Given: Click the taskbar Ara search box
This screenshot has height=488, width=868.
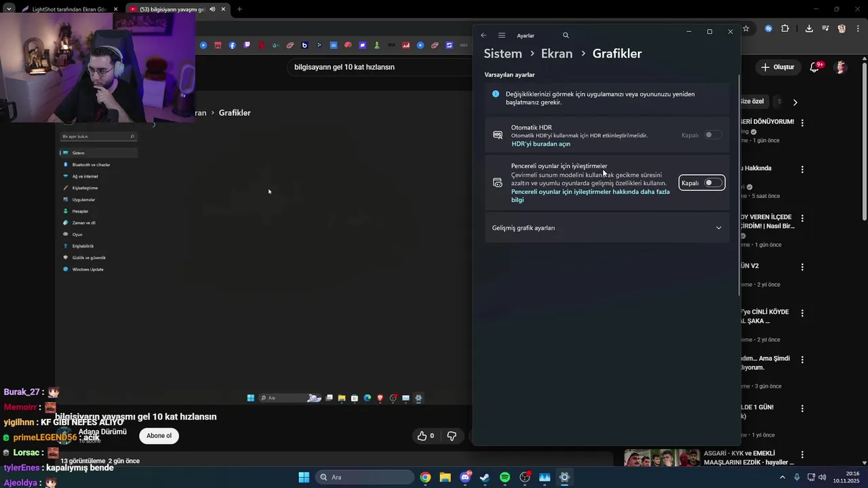Looking at the screenshot, I should tap(365, 477).
